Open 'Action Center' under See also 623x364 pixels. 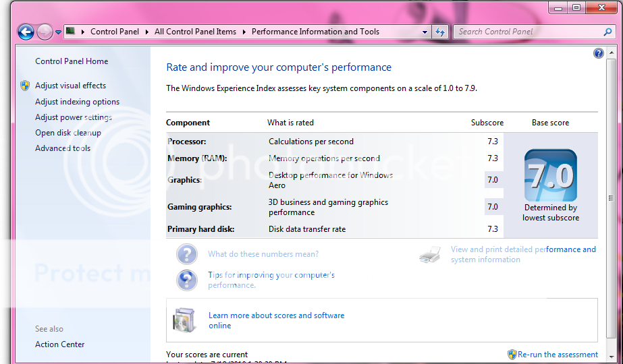[60, 344]
